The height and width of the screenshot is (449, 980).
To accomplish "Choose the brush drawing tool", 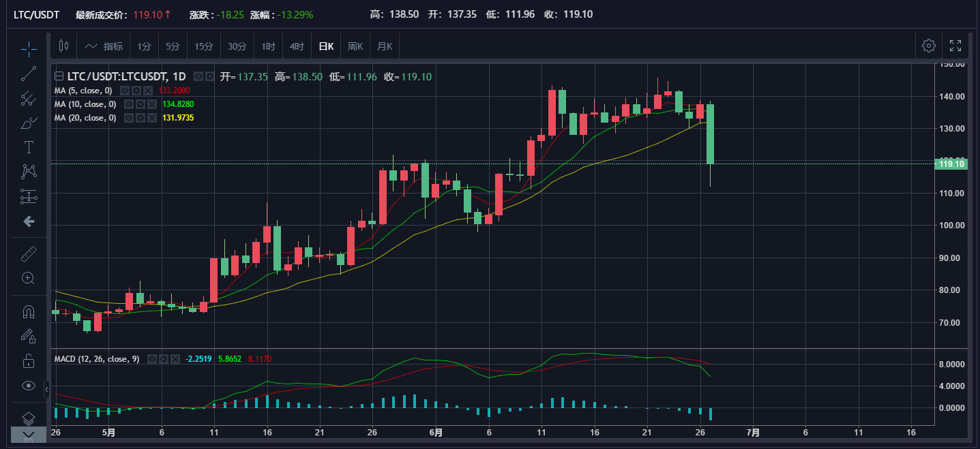I will (28, 123).
